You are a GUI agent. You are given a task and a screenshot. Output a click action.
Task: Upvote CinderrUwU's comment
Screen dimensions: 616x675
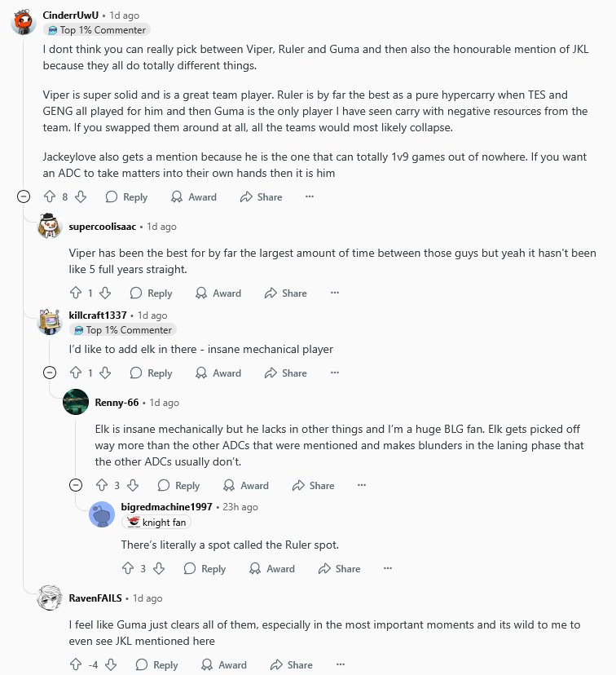click(49, 196)
